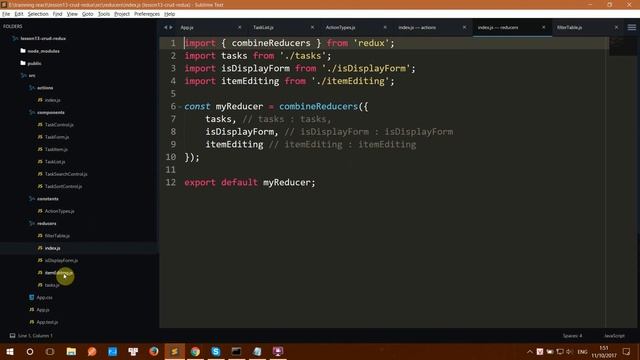
Task: Open Windows notification center
Action: click(627, 351)
